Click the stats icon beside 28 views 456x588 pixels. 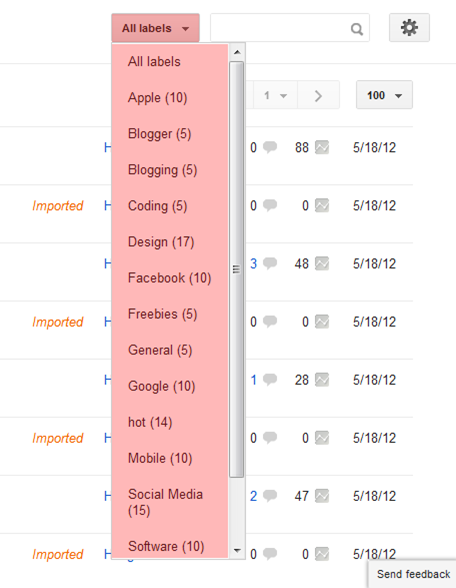(322, 380)
